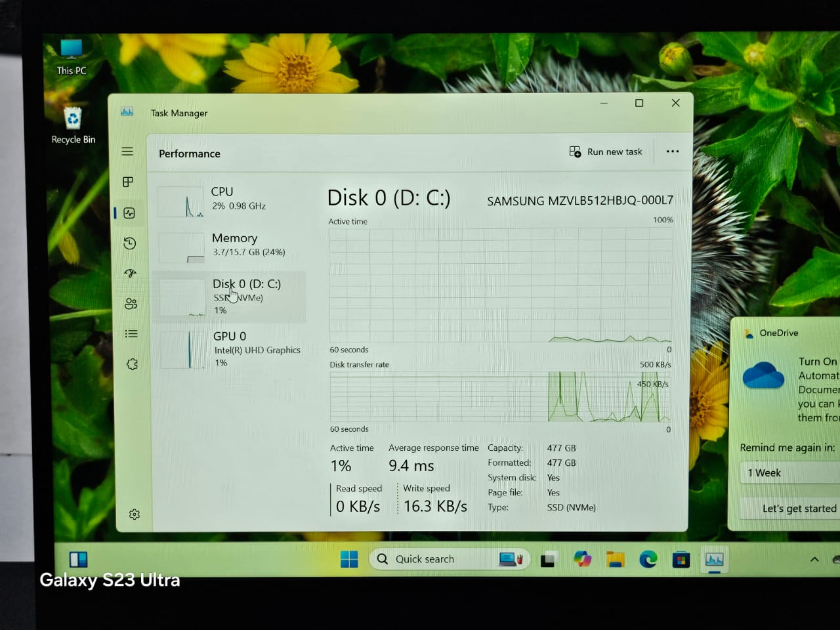Open the App history icon in sidebar
The height and width of the screenshot is (630, 840).
130,243
